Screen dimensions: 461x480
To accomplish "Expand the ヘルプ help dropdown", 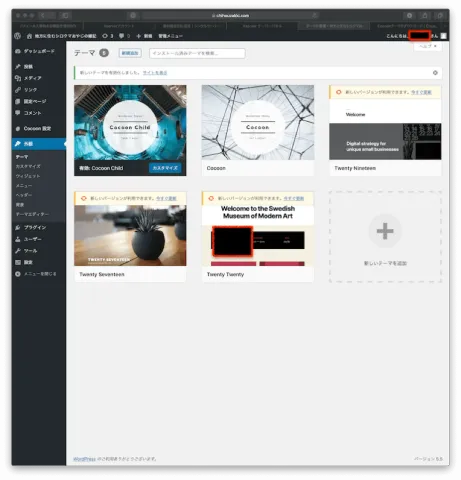I will (x=428, y=46).
